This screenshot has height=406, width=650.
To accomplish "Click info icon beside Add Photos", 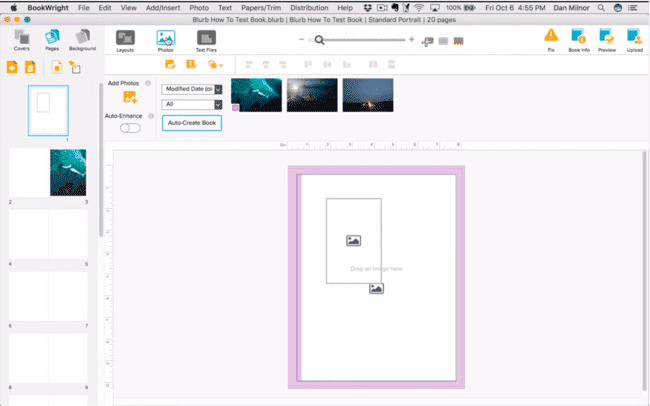I will pyautogui.click(x=148, y=83).
